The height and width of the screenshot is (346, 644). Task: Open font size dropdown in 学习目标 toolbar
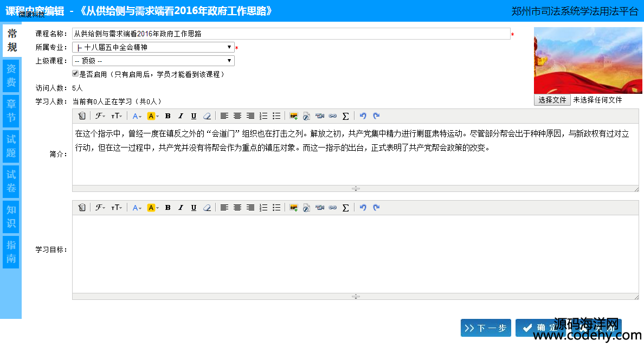(x=117, y=208)
